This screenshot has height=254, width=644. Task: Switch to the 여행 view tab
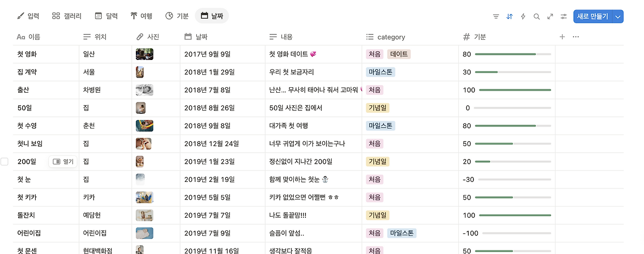[x=141, y=16]
